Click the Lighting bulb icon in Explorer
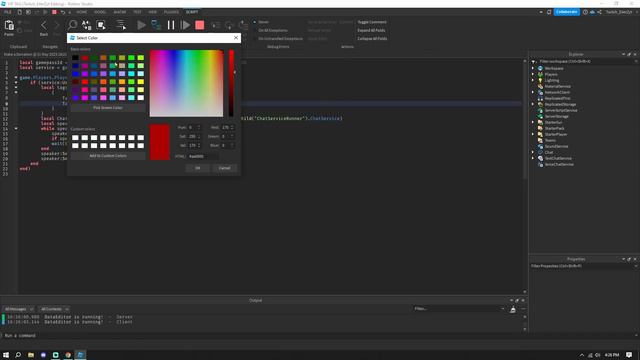640x360 pixels. click(x=540, y=80)
